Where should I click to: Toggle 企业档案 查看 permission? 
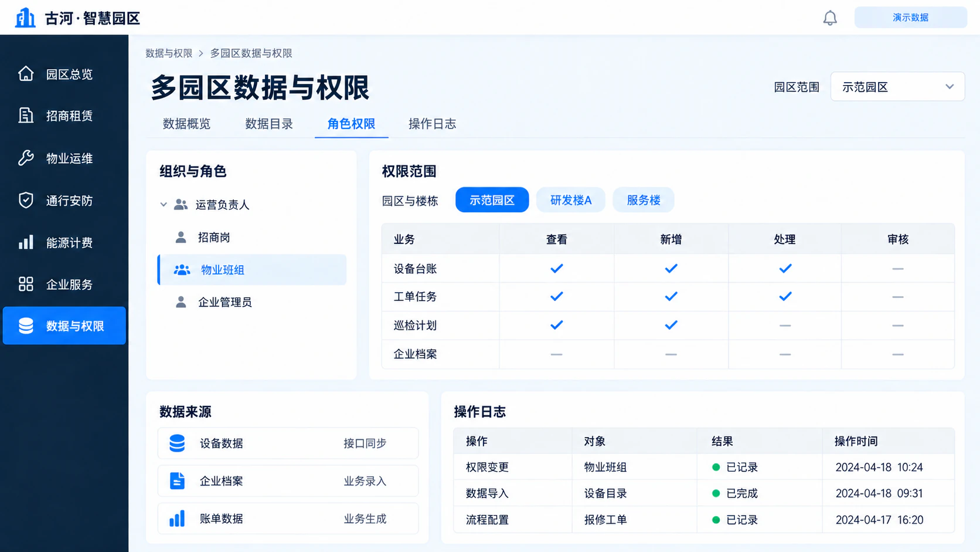pos(556,354)
